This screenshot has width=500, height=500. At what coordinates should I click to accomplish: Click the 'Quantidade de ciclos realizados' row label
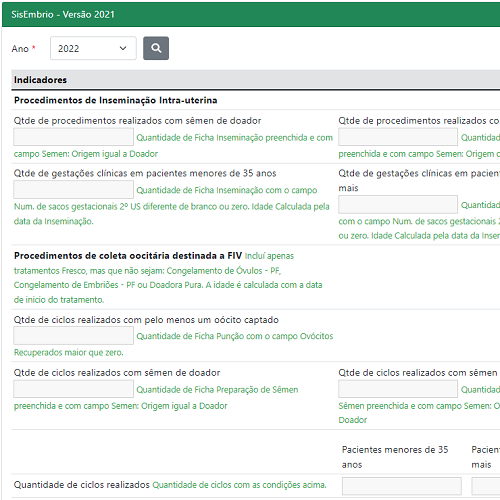[82, 485]
